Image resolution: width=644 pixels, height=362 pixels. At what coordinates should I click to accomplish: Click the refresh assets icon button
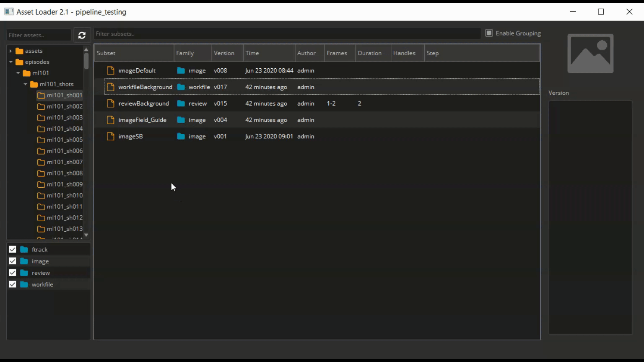[x=82, y=35]
